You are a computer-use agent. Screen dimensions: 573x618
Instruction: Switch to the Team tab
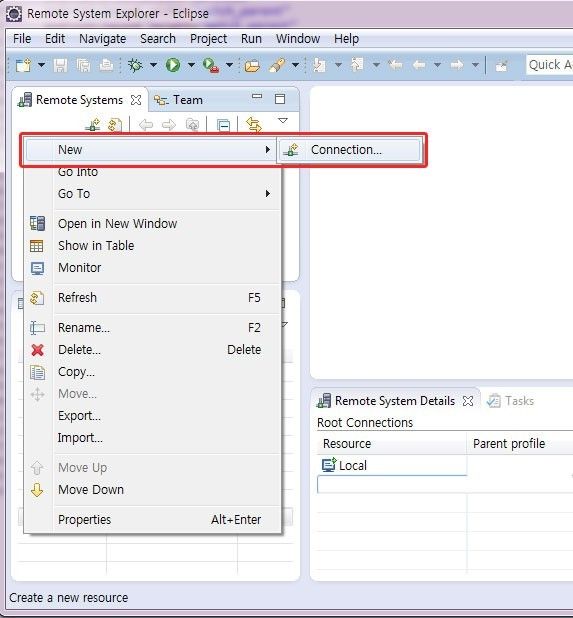178,100
